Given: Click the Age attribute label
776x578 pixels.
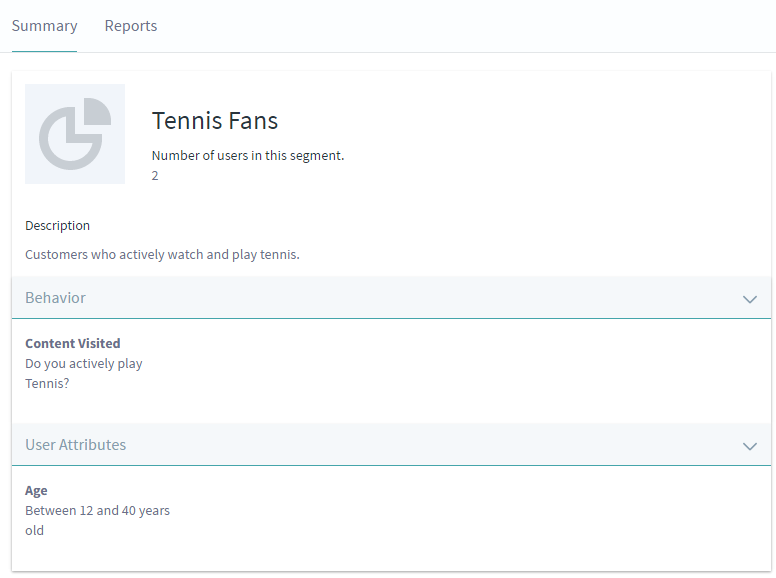Looking at the screenshot, I should click(36, 490).
